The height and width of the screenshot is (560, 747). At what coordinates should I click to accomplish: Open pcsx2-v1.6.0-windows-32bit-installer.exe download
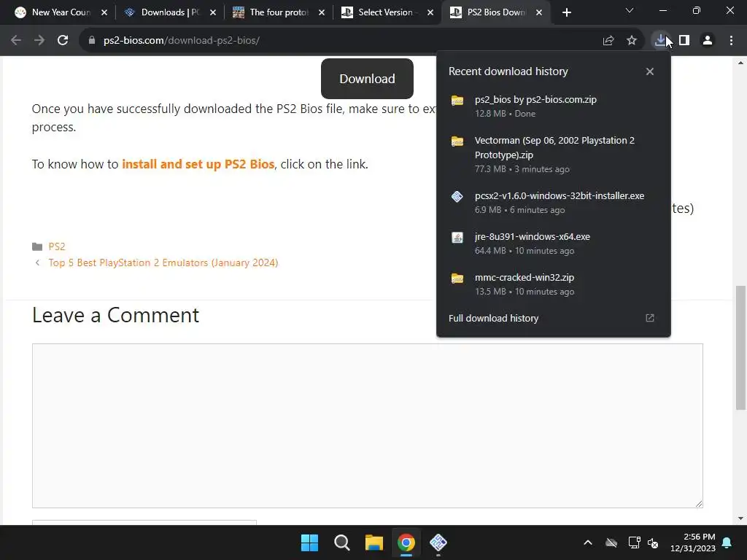(x=554, y=203)
